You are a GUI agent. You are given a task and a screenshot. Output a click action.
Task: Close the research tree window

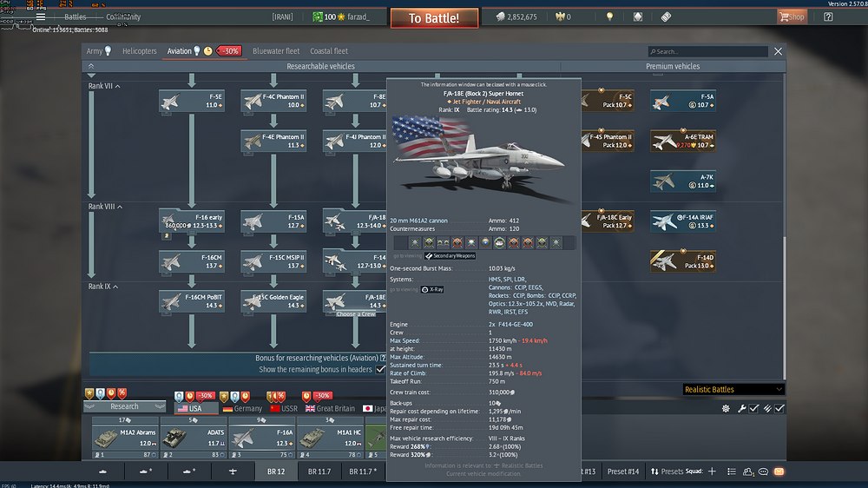(778, 51)
